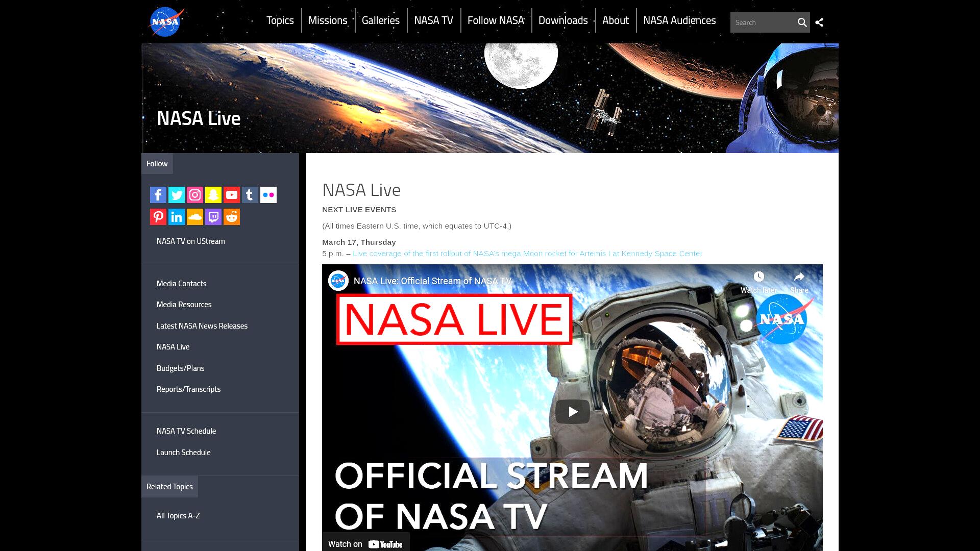Open NASA Live sidebar link
980x551 pixels.
[173, 347]
